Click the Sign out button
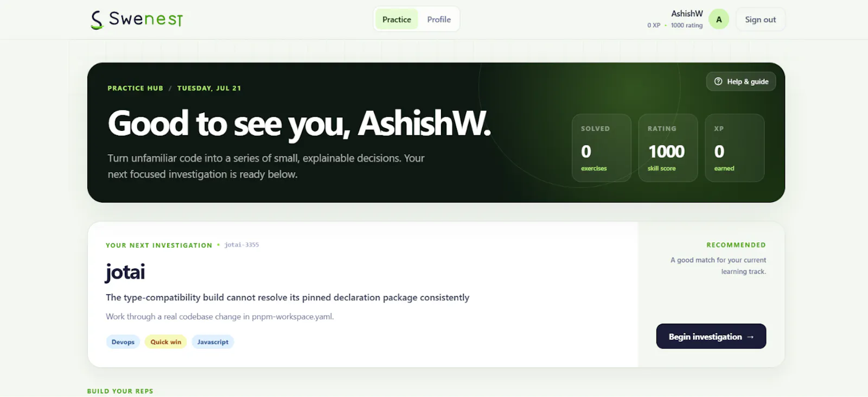 (x=760, y=20)
